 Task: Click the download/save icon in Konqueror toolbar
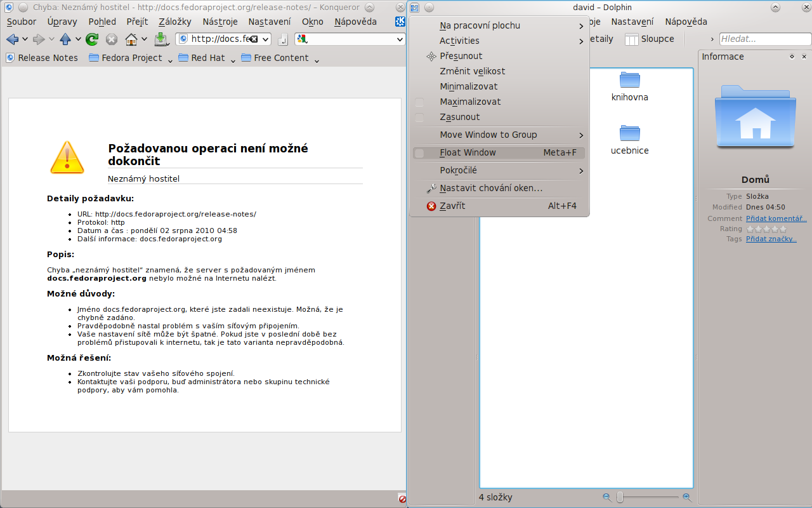pos(161,39)
